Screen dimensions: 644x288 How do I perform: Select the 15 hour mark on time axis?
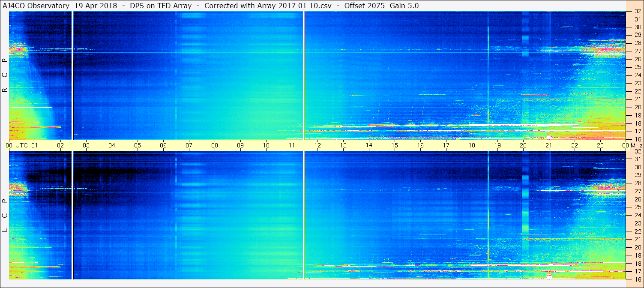395,145
